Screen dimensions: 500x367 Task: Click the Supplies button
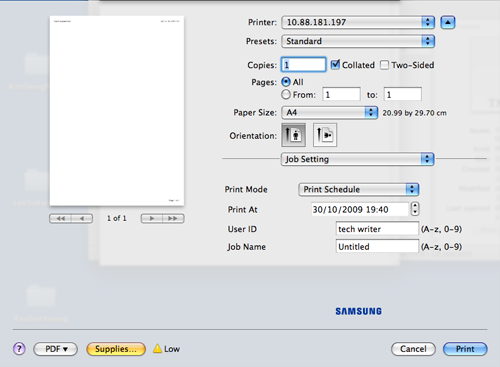tap(116, 349)
